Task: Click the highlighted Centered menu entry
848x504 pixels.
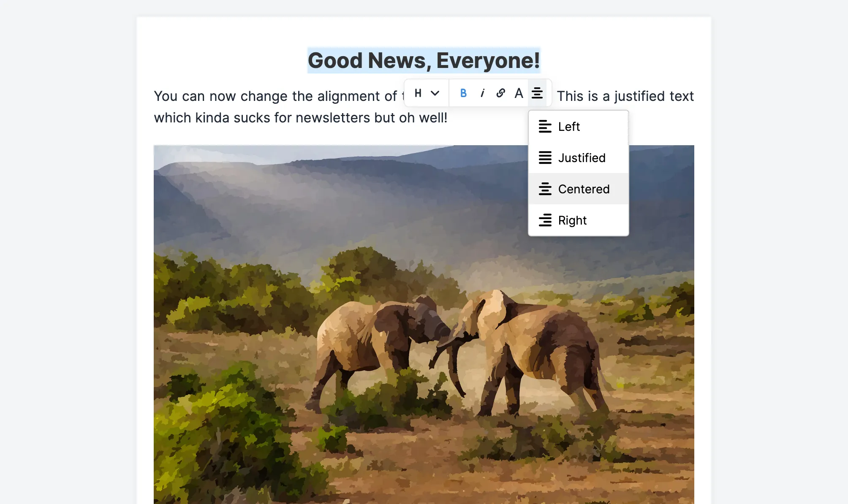Action: pos(584,189)
